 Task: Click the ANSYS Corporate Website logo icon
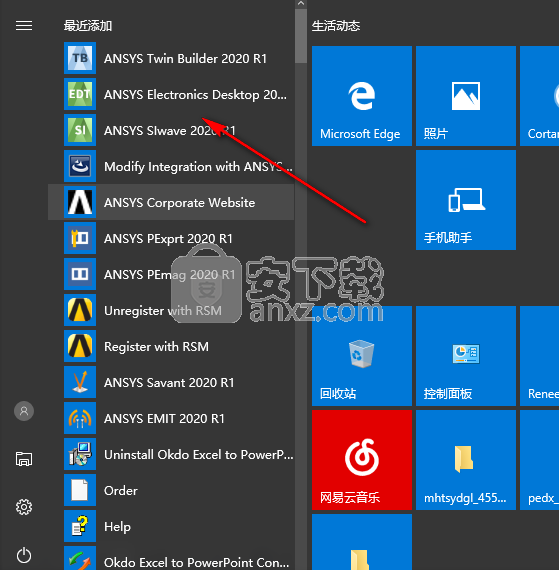[x=80, y=202]
